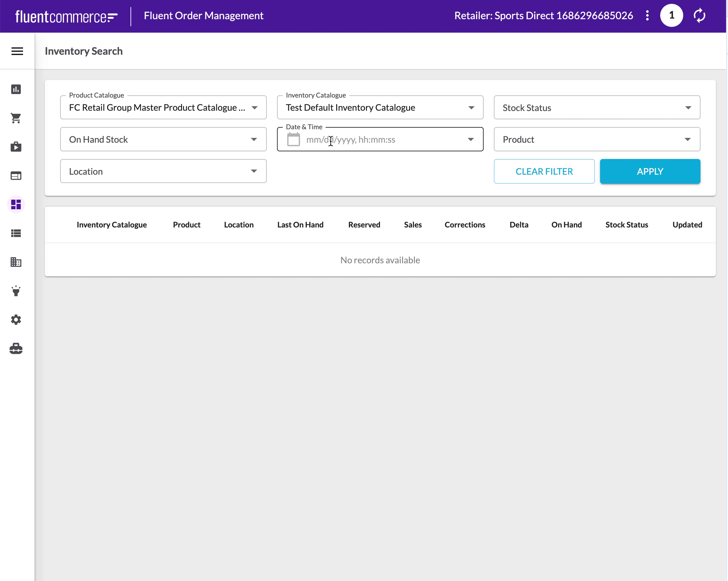Open the briefcase fulfilment sidebar icon
The height and width of the screenshot is (581, 728).
[16, 147]
